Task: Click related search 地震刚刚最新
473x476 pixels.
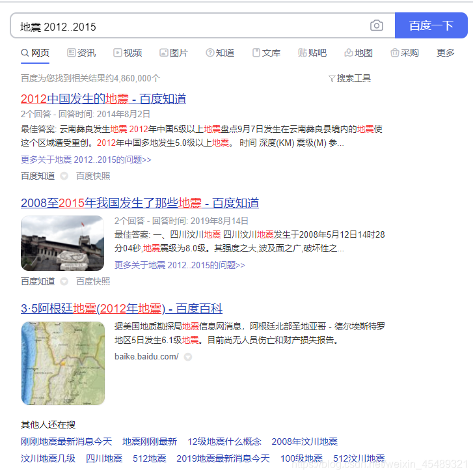Action: point(150,441)
